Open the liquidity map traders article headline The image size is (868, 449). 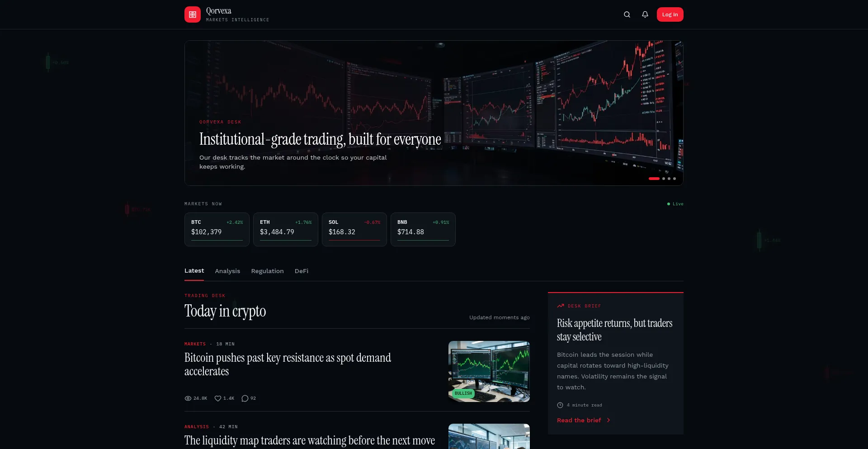[310, 440]
